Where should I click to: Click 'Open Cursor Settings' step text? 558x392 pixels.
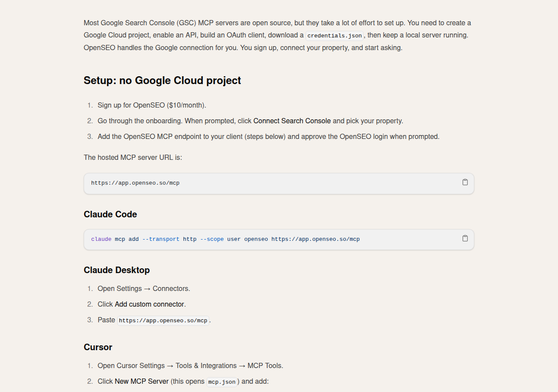click(x=191, y=365)
